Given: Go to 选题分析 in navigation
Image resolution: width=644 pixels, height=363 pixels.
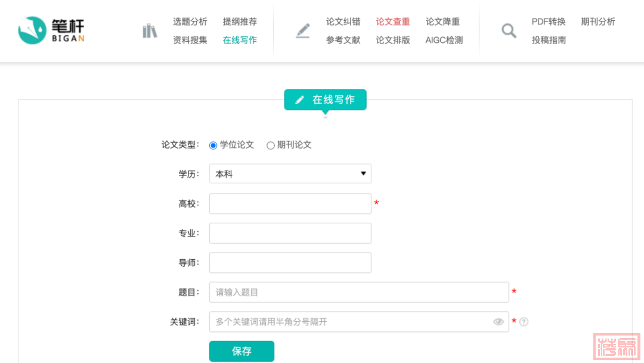Looking at the screenshot, I should [190, 21].
